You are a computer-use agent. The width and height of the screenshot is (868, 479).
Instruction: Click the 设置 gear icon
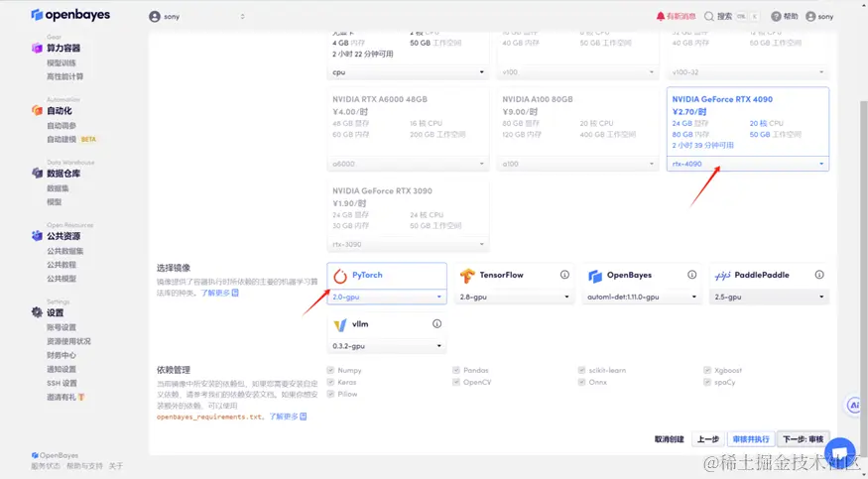[37, 312]
